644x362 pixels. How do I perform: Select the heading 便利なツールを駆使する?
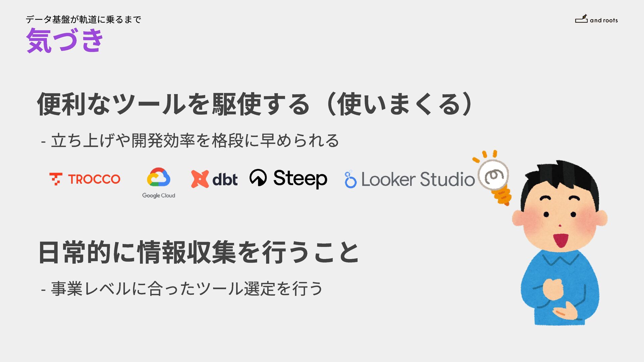[x=173, y=104]
